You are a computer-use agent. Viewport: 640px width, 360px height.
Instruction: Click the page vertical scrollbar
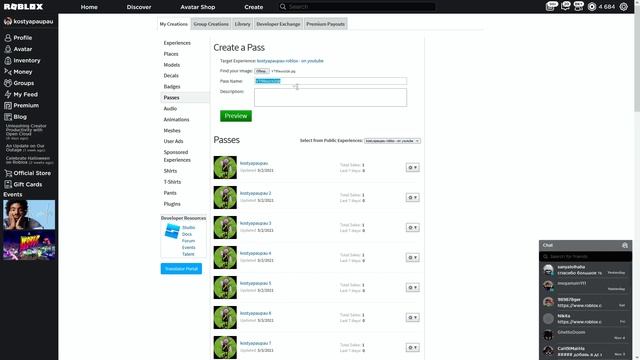point(637,61)
